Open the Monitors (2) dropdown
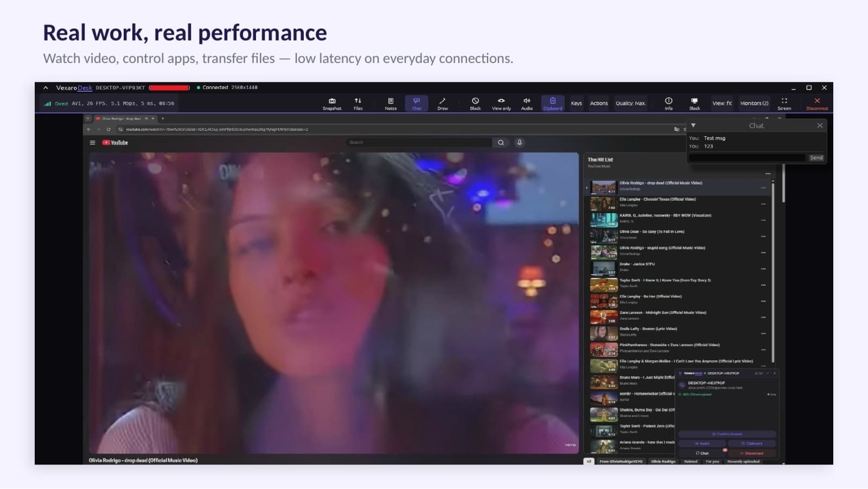Screen dimensions: 868x489 (754, 103)
